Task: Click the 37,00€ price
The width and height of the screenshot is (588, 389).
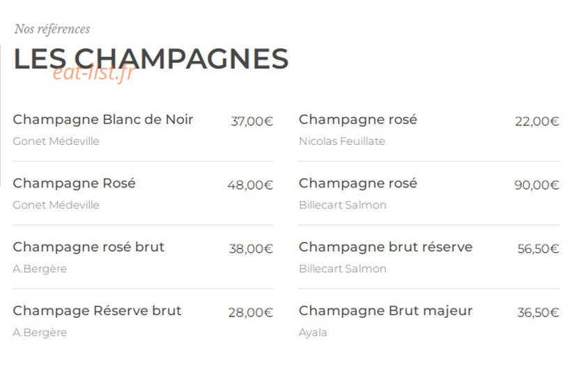Action: coord(252,121)
